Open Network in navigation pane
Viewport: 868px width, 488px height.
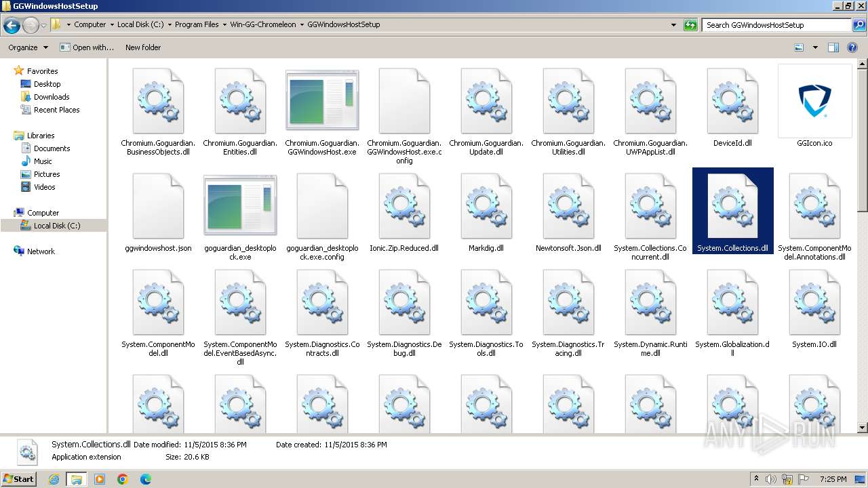pos(41,251)
